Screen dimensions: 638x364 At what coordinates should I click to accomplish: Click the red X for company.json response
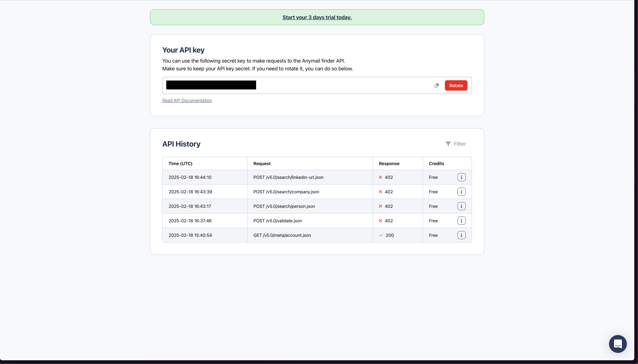pyautogui.click(x=380, y=192)
